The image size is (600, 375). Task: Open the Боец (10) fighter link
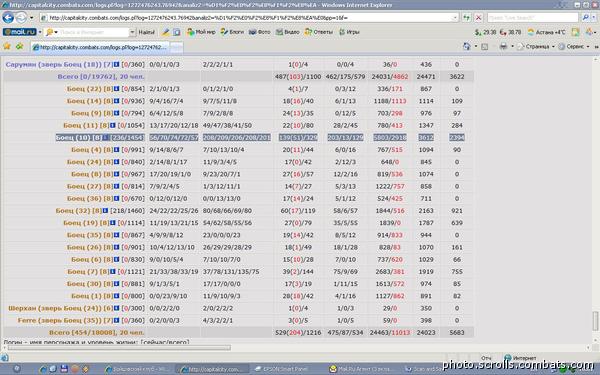pyautogui.click(x=78, y=137)
